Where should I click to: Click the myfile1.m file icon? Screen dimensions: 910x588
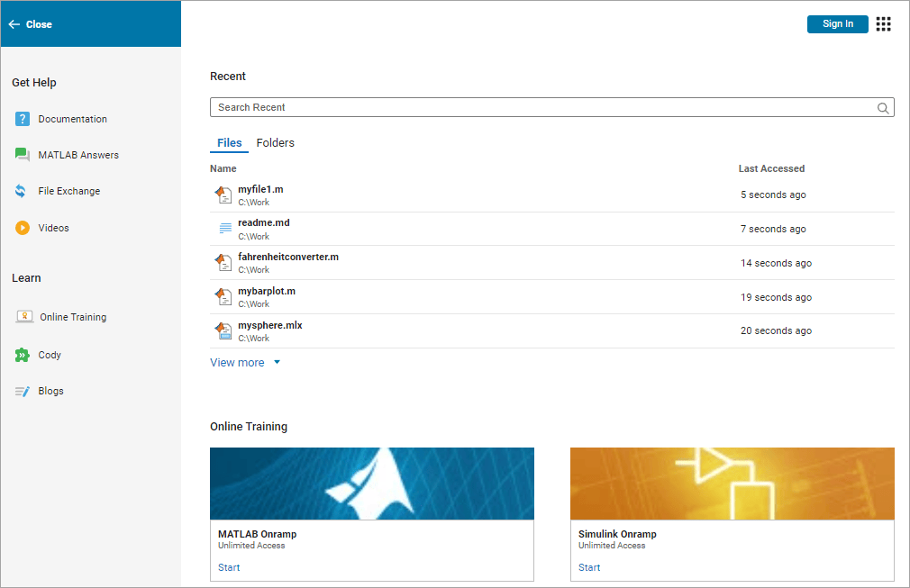point(223,194)
